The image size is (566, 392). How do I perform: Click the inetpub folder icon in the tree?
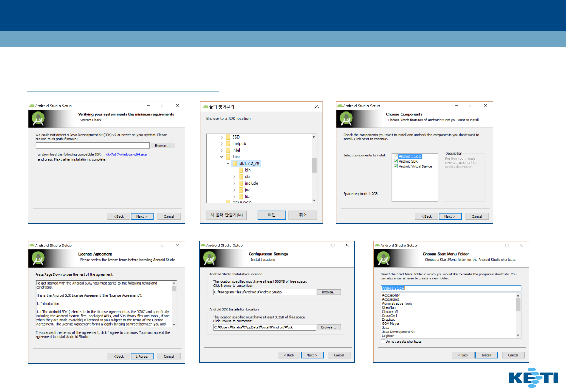pos(228,144)
